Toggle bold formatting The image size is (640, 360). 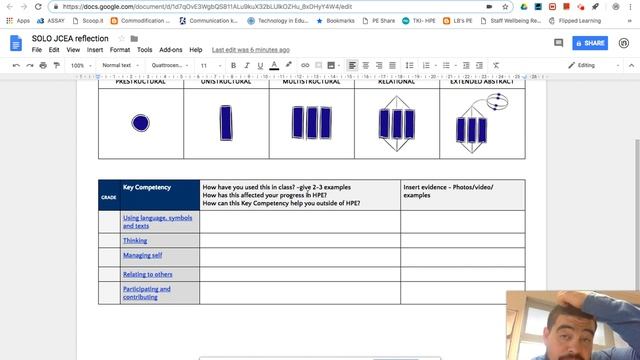click(x=233, y=65)
